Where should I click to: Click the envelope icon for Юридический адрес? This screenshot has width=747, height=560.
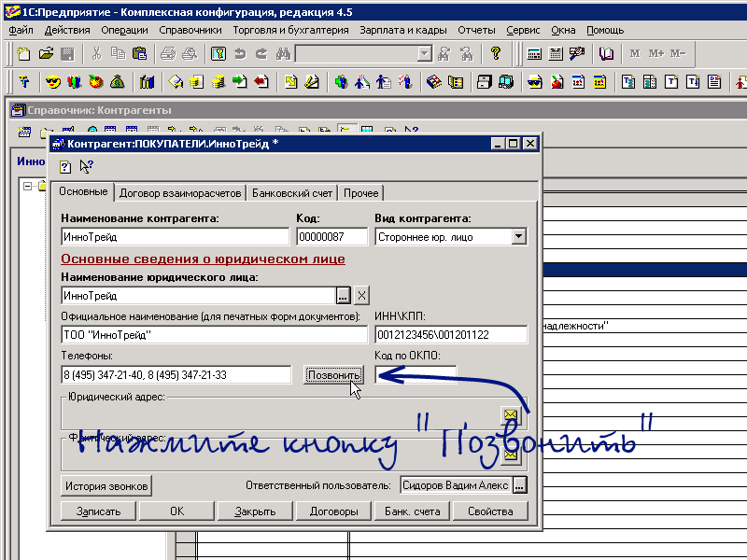(511, 415)
